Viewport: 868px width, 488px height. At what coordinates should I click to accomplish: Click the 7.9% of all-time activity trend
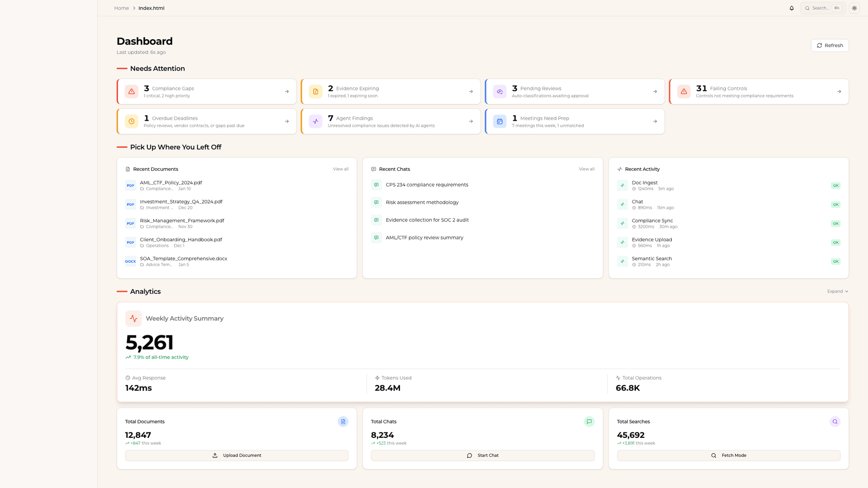coord(157,357)
